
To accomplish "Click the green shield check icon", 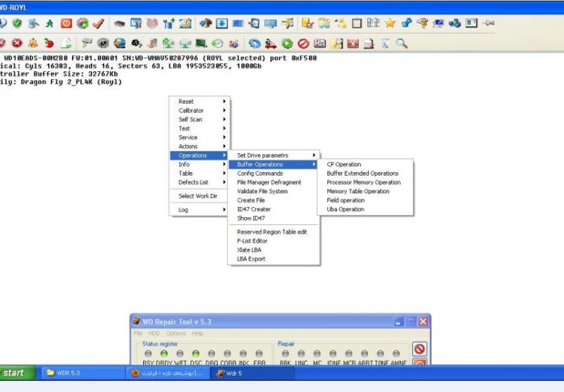I will tap(17, 23).
